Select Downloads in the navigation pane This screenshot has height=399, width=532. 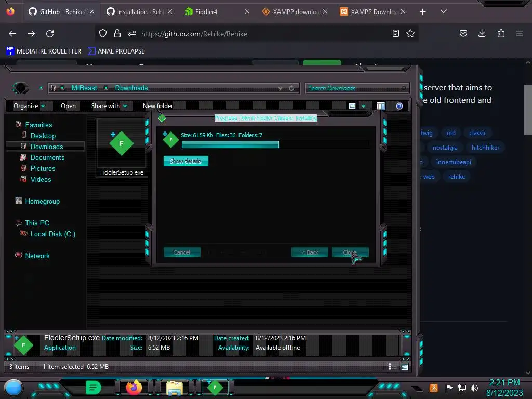[46, 147]
